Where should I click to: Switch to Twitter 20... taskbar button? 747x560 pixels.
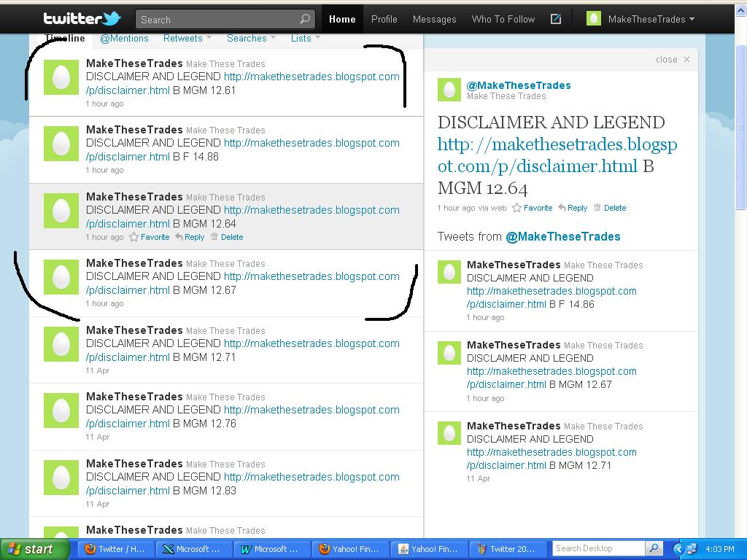coord(507,549)
